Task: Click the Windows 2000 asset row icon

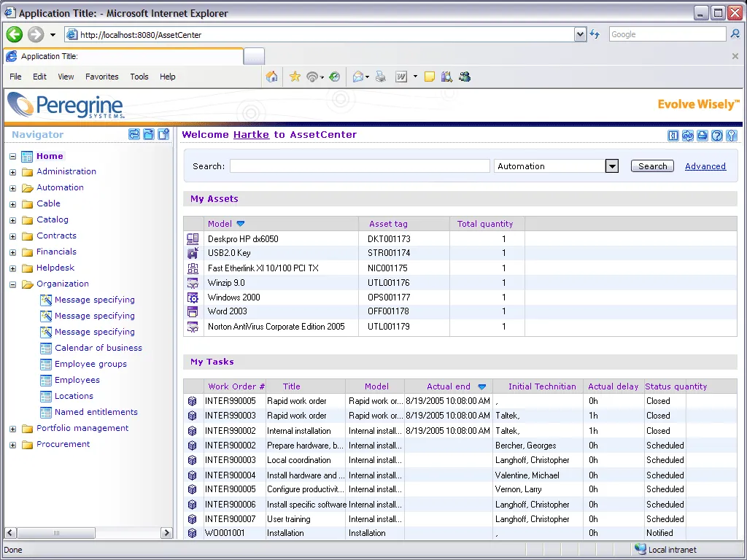Action: coord(193,297)
